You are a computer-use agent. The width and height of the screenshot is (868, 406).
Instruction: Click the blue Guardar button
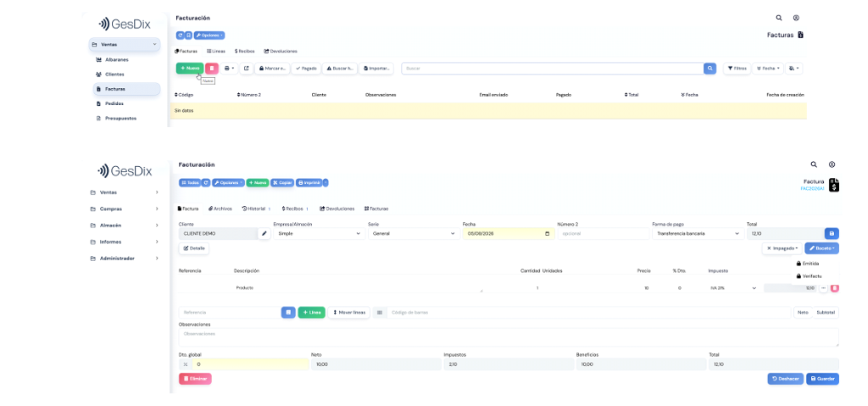pos(822,379)
